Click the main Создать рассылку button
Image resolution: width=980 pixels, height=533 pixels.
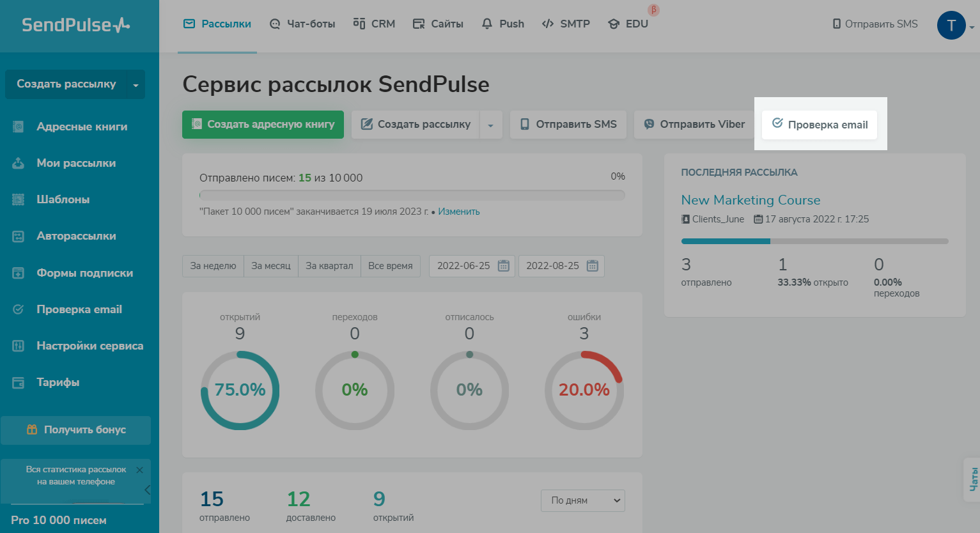tap(416, 125)
